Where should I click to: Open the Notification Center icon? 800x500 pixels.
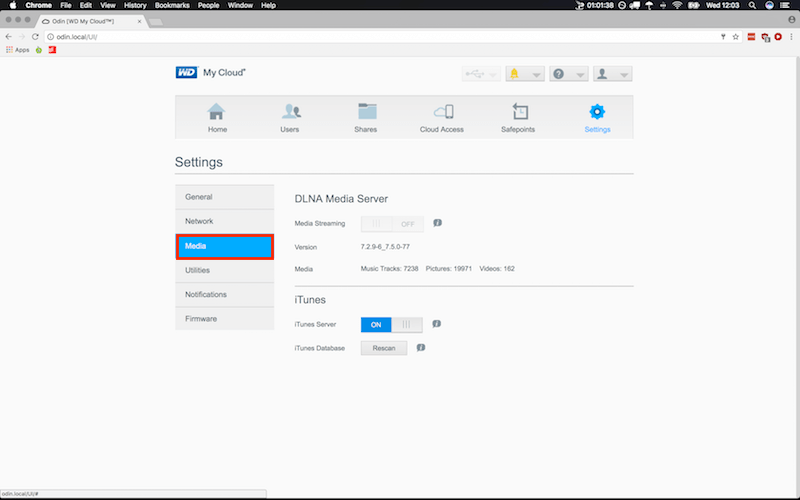coord(785,5)
